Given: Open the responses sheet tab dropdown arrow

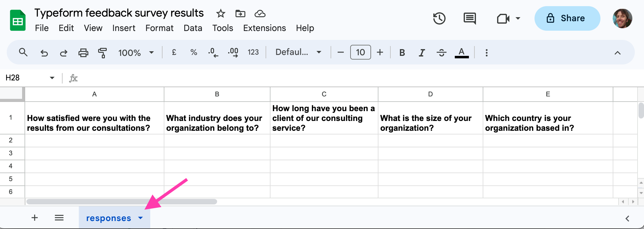Looking at the screenshot, I should click(140, 218).
